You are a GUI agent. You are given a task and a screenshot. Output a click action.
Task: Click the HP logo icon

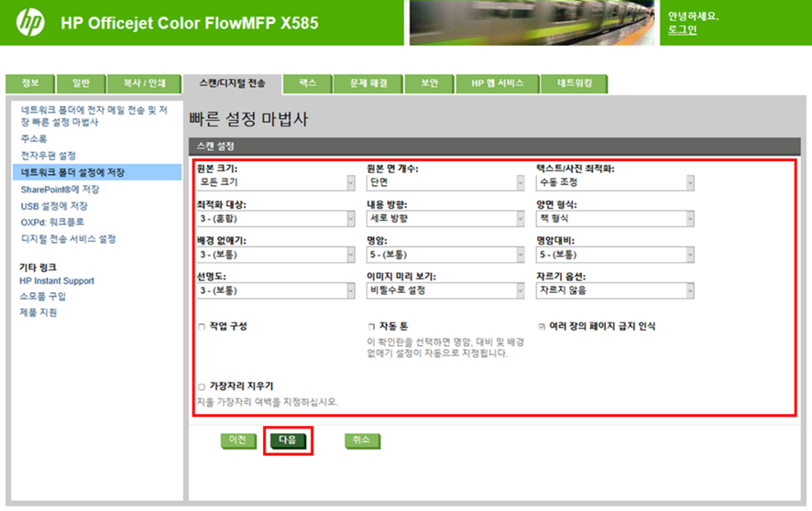click(x=30, y=22)
